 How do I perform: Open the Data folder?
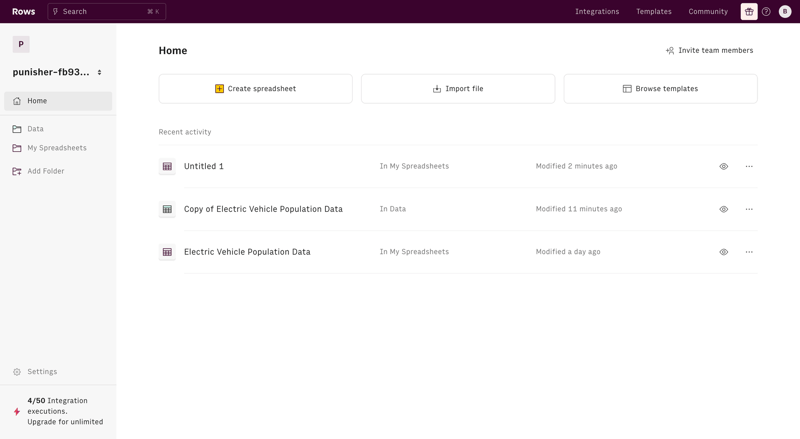(35, 129)
